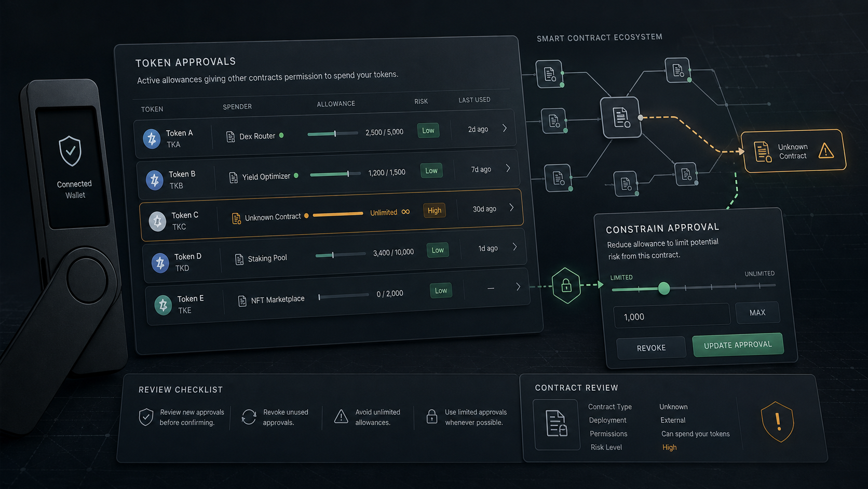
Task: Click the Low risk badge on Token E
Action: [441, 290]
